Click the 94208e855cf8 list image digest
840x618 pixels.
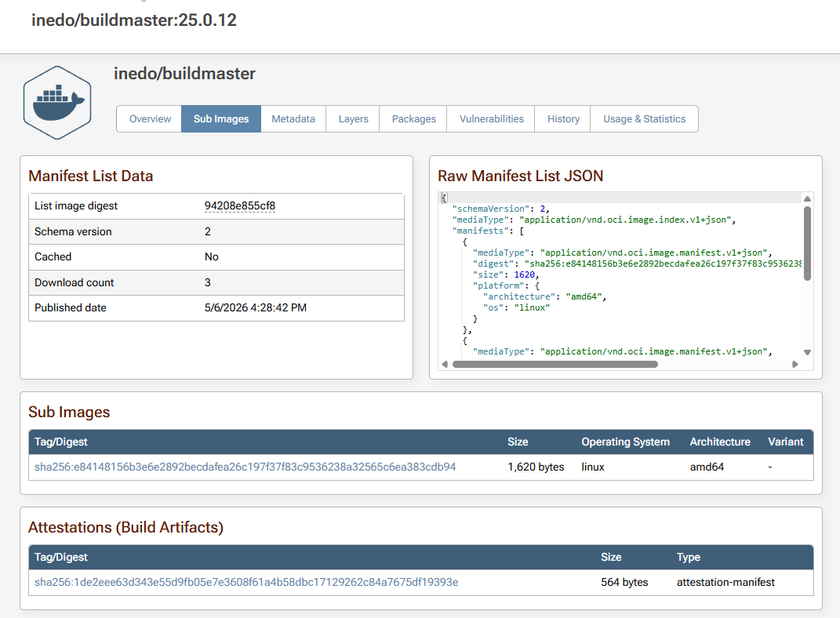[239, 206]
